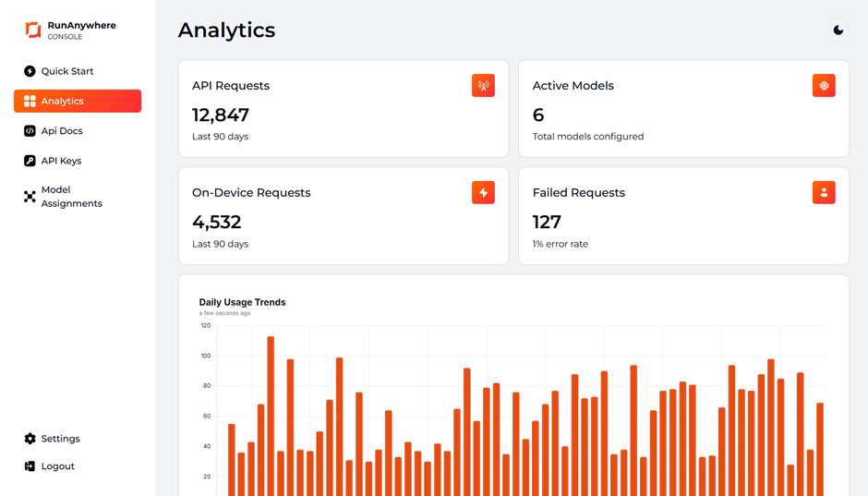Viewport: 868px width, 496px height.
Task: Click the Analytics grid icon in sidebar
Action: point(30,101)
